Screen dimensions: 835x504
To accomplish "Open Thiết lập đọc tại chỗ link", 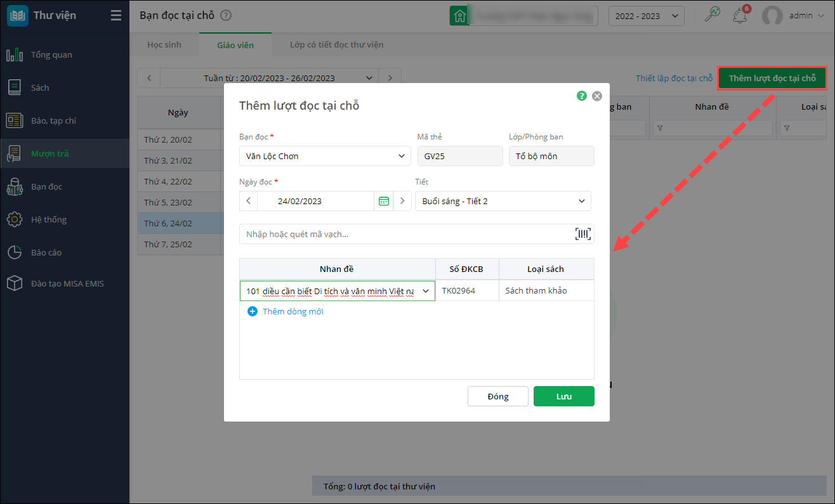I will pyautogui.click(x=674, y=78).
